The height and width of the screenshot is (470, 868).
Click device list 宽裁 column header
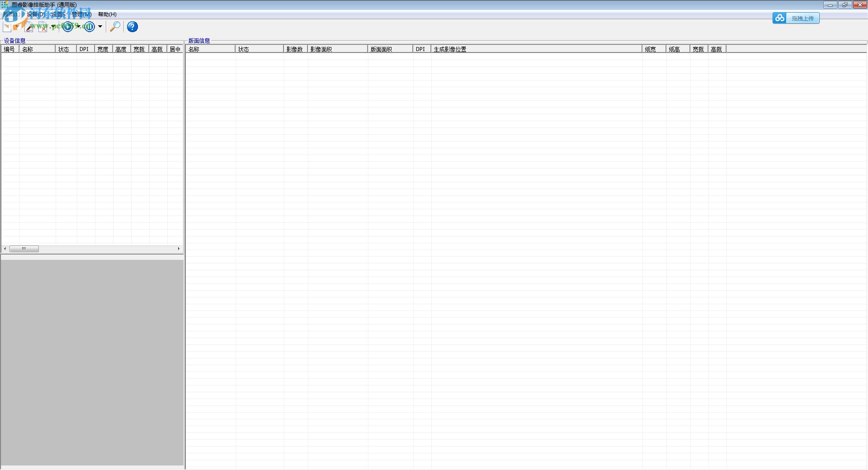[140, 49]
